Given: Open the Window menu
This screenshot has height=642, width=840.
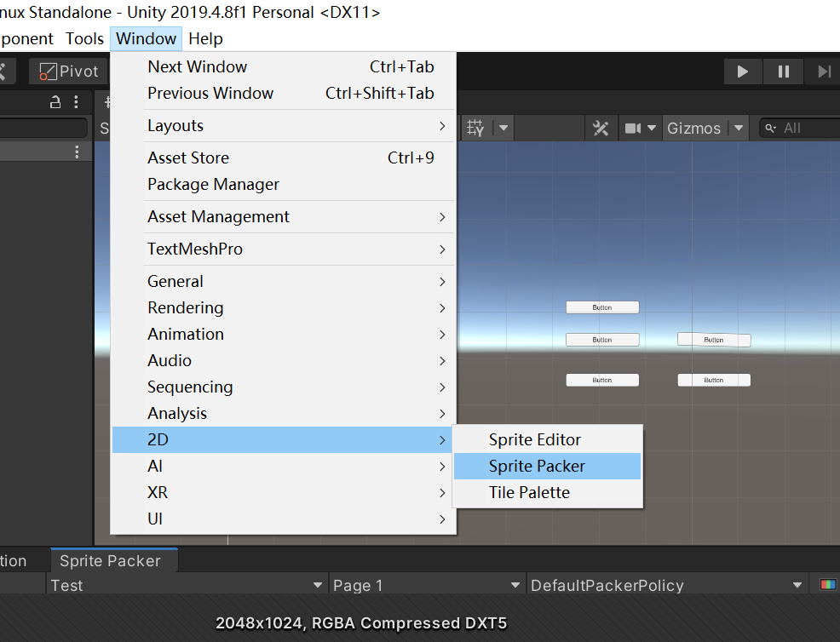Looking at the screenshot, I should [147, 38].
